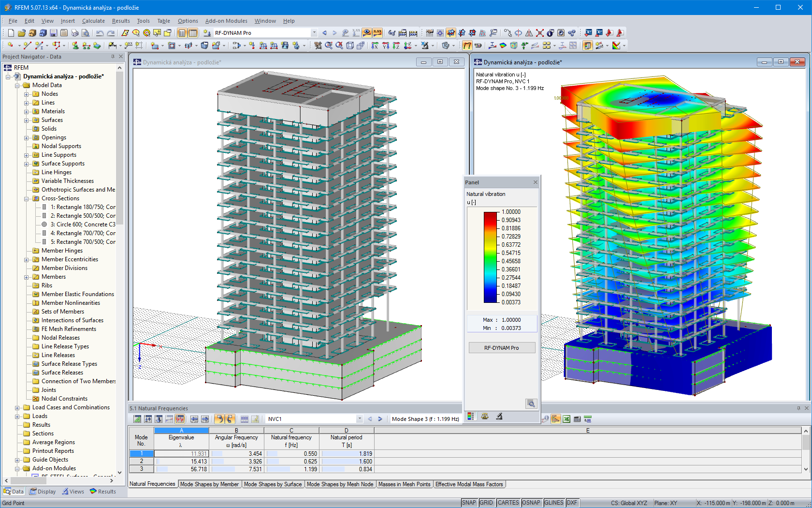Click the RF-DYNAM Pro button in Panel
Image resolution: width=812 pixels, height=508 pixels.
tap(502, 348)
